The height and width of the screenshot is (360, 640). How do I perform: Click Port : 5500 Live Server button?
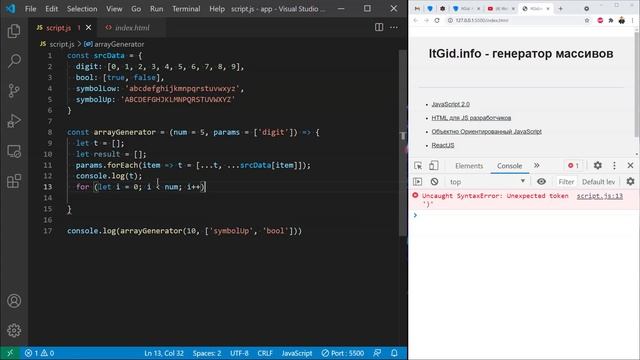pyautogui.click(x=342, y=353)
